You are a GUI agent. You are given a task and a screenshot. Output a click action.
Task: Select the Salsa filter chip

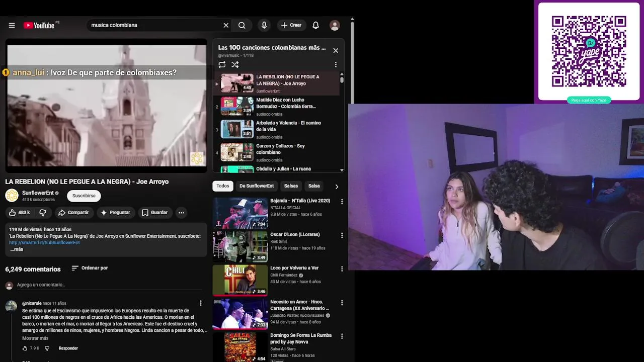point(314,186)
